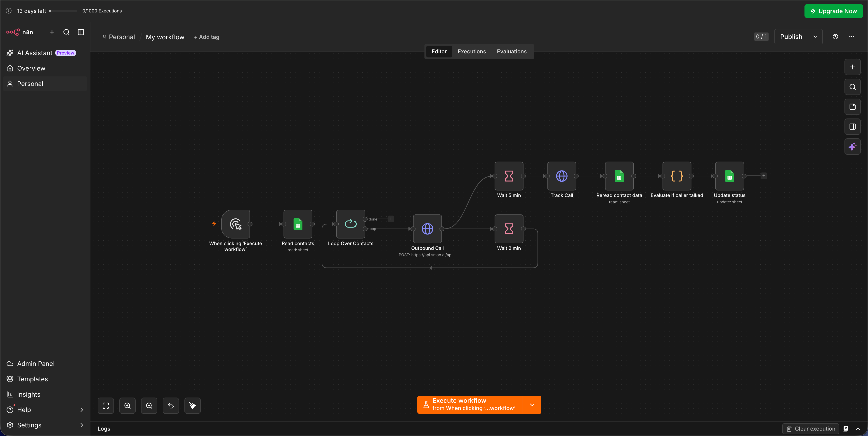868x436 pixels.
Task: Switch to Editor tab
Action: click(439, 52)
